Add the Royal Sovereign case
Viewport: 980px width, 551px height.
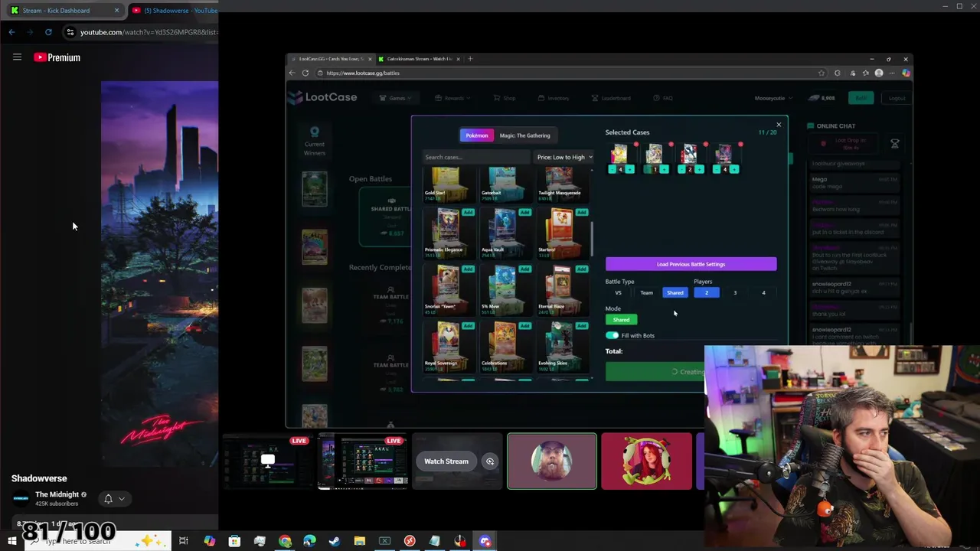click(x=468, y=325)
